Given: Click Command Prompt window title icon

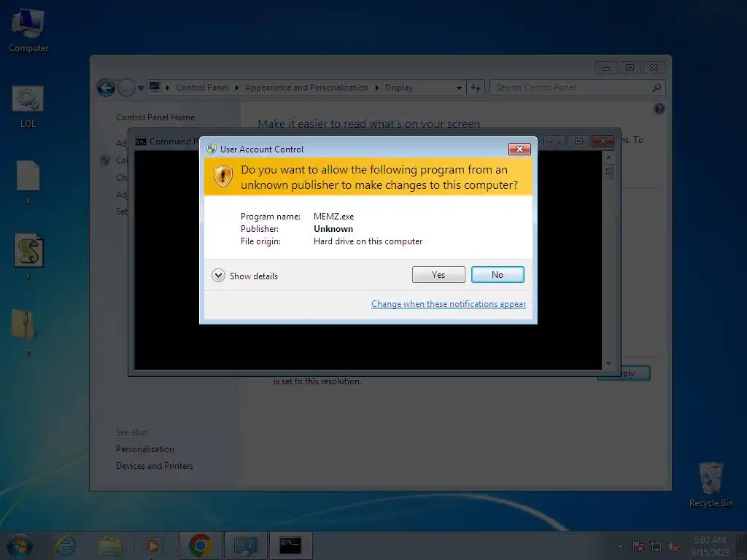Looking at the screenshot, I should tap(141, 141).
